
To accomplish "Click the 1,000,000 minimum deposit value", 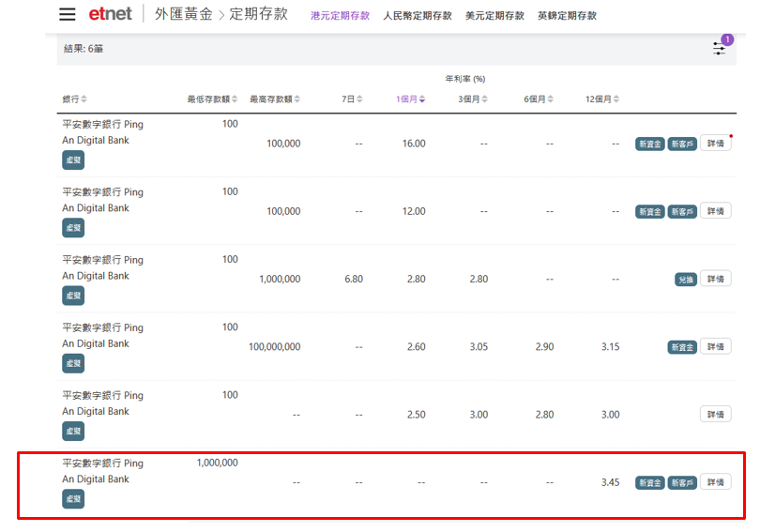I will 217,464.
